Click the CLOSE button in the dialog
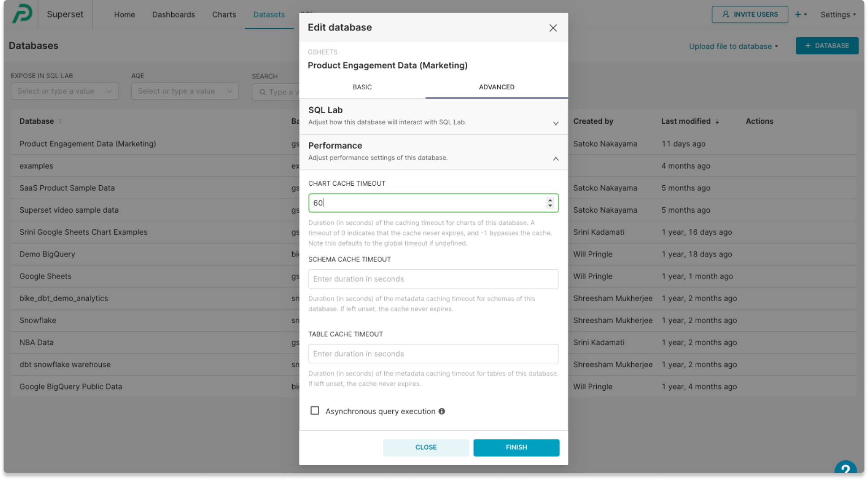 (x=425, y=447)
